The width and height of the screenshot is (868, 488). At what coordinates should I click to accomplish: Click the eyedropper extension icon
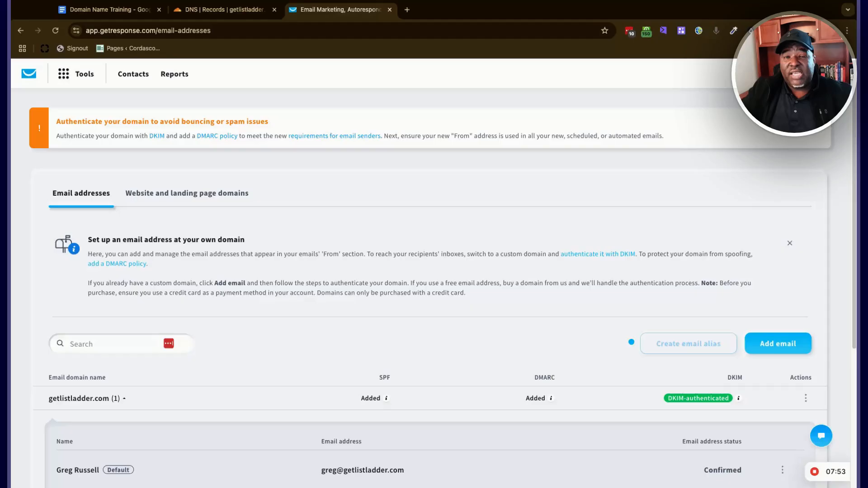pyautogui.click(x=733, y=30)
